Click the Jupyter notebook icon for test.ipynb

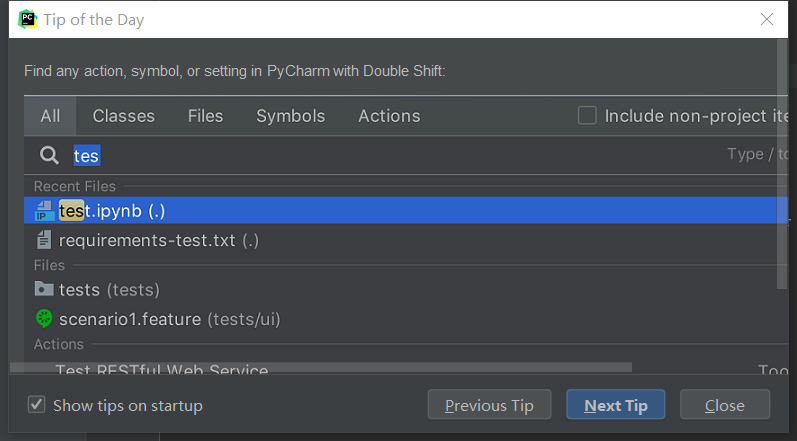point(44,211)
